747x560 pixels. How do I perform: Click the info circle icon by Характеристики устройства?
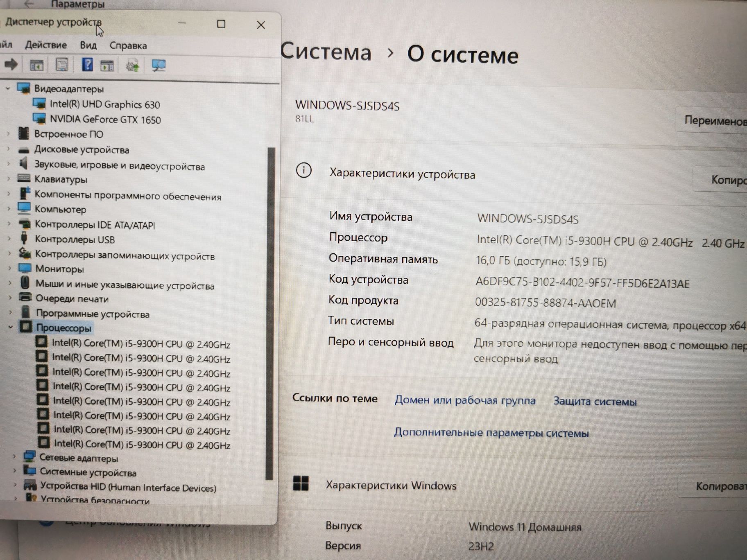303,170
